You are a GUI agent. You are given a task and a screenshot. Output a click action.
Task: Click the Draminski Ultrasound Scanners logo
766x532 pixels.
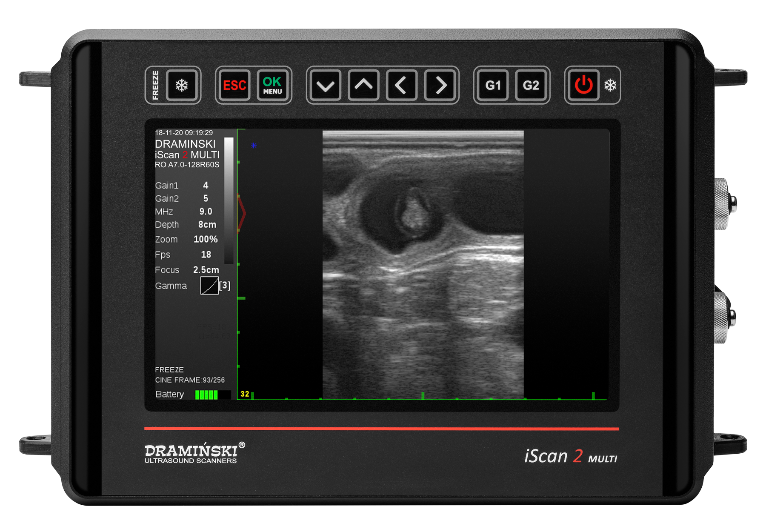coord(194,453)
